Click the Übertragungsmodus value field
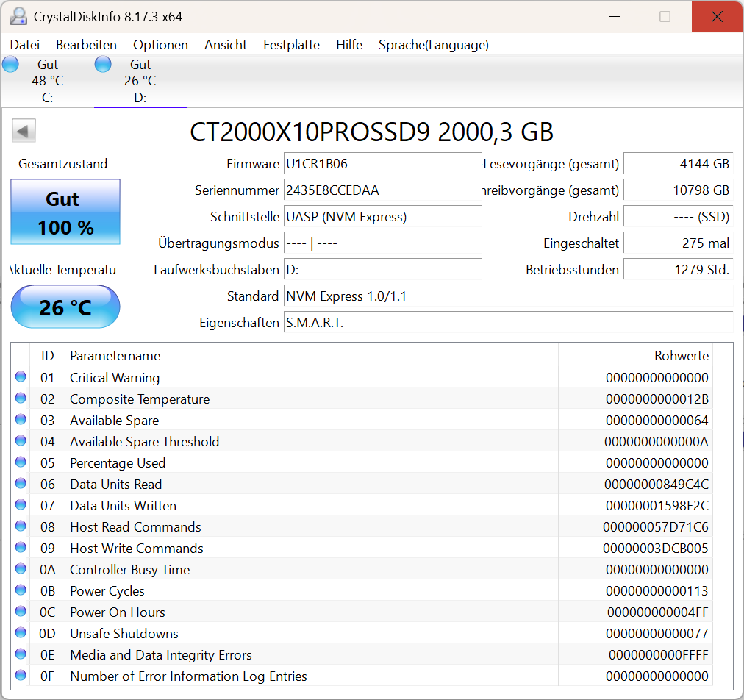 382,243
